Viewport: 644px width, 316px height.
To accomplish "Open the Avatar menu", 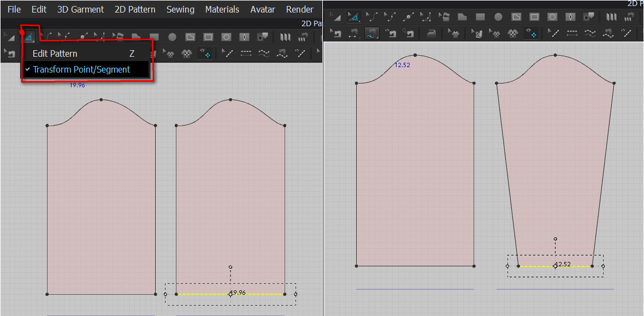I will pyautogui.click(x=262, y=9).
